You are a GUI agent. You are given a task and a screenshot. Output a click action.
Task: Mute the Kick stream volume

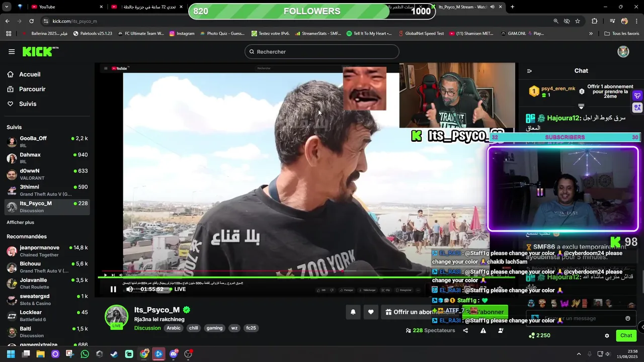[130, 289]
